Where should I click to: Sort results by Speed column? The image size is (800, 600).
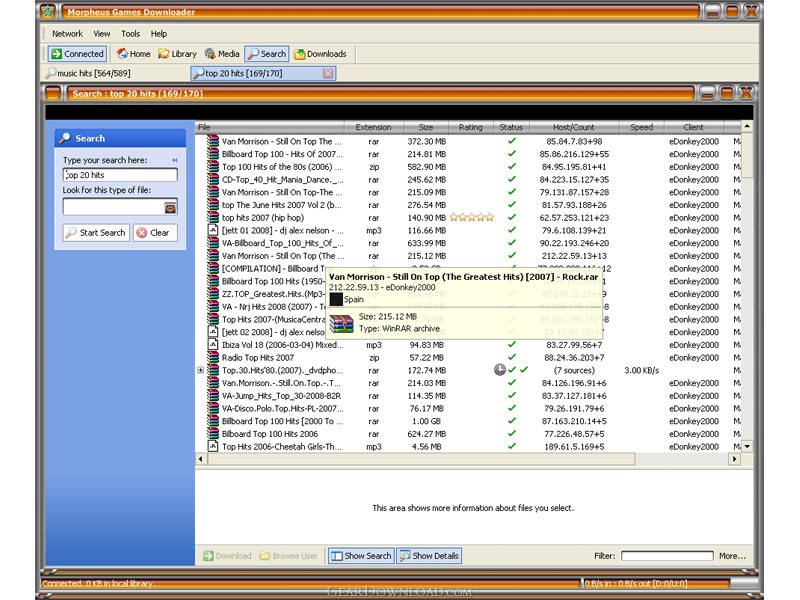tap(641, 127)
